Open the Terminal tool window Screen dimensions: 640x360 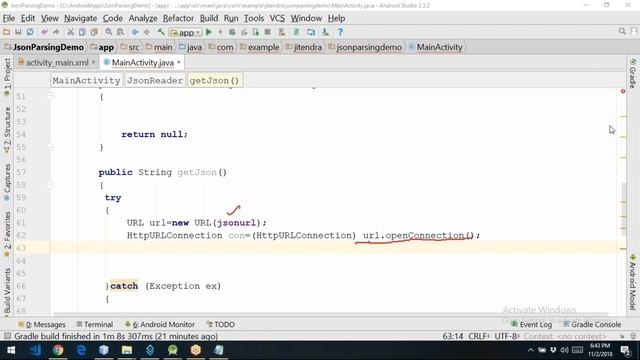95,324
